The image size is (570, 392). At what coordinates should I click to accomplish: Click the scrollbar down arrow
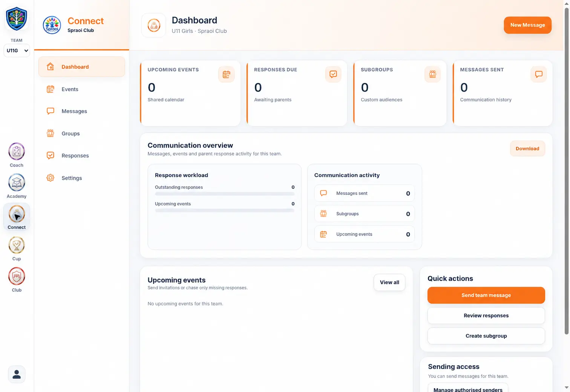(566, 387)
